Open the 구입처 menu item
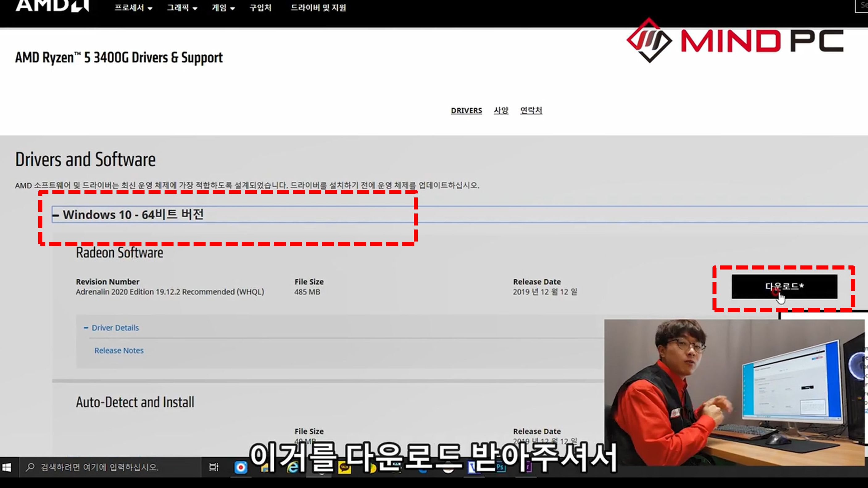 260,8
